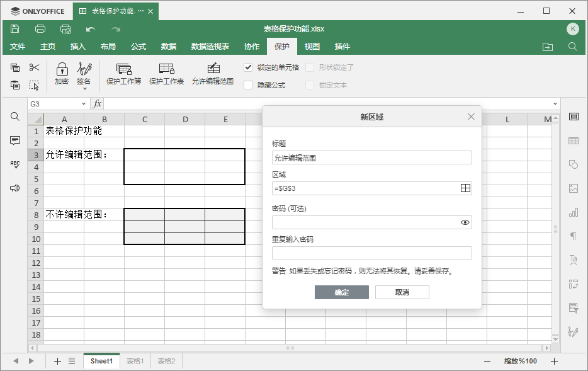Click 取消 button in dialog

click(x=402, y=292)
